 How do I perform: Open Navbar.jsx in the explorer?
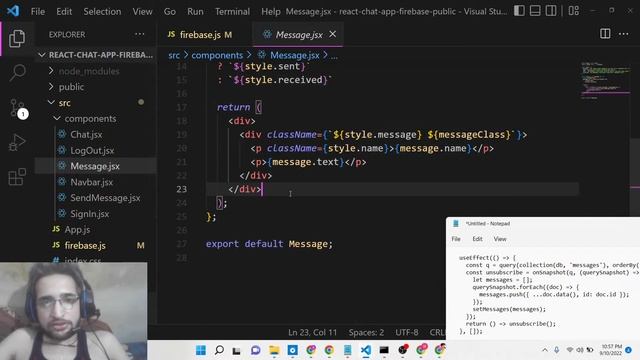96,182
